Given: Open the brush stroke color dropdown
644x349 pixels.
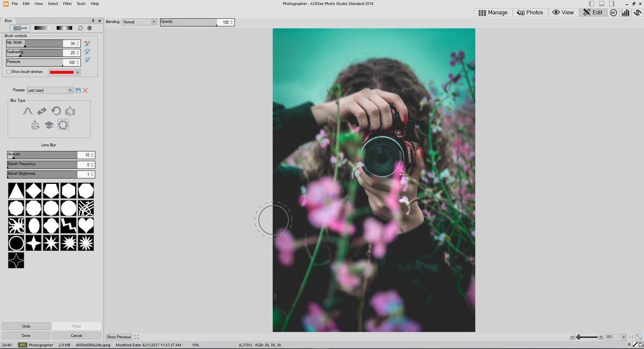Looking at the screenshot, I should tap(78, 72).
